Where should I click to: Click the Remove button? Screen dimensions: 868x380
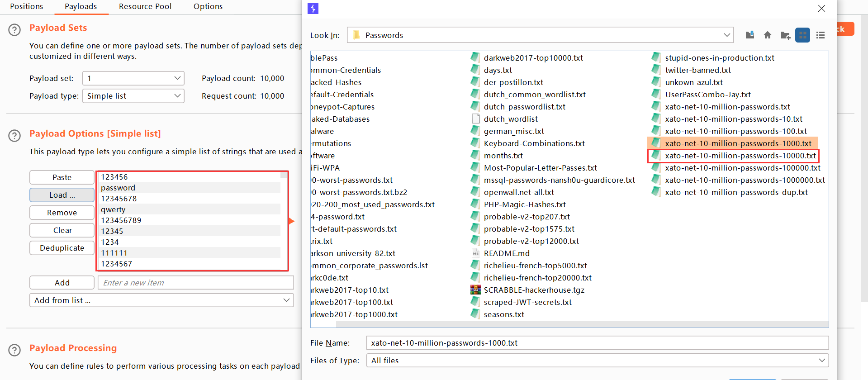[x=62, y=213]
